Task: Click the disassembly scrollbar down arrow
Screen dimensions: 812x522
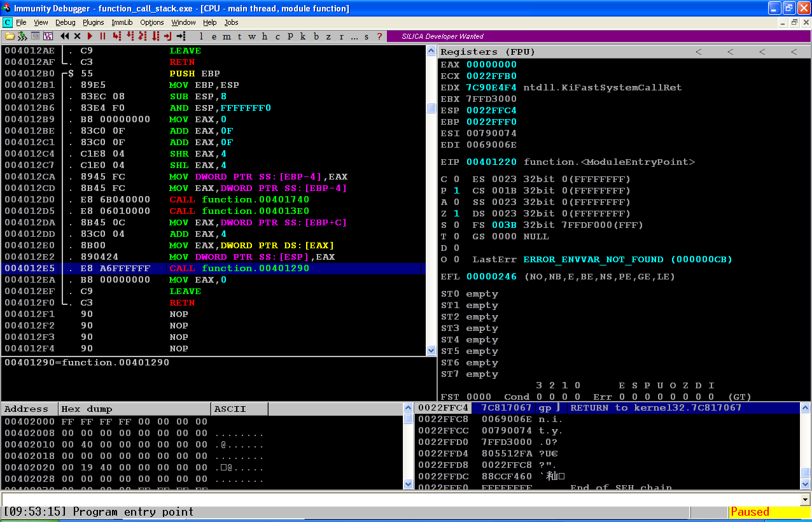Action: (x=431, y=351)
